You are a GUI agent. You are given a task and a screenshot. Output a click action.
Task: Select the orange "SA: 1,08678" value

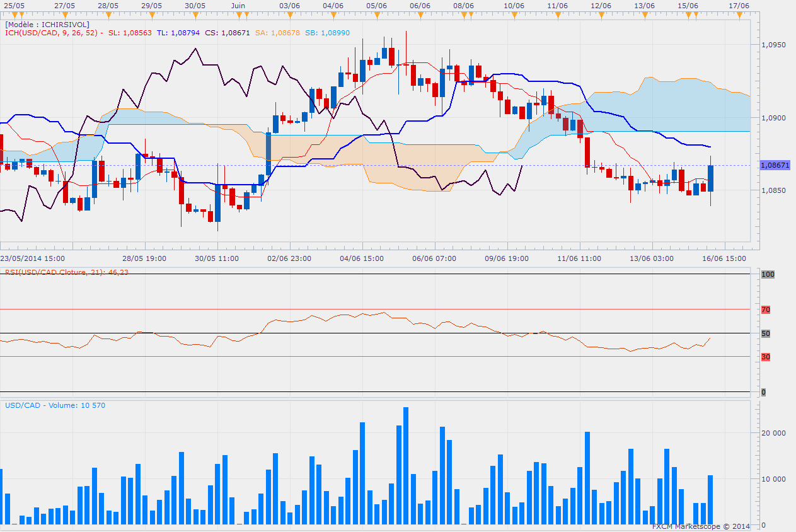(x=278, y=33)
